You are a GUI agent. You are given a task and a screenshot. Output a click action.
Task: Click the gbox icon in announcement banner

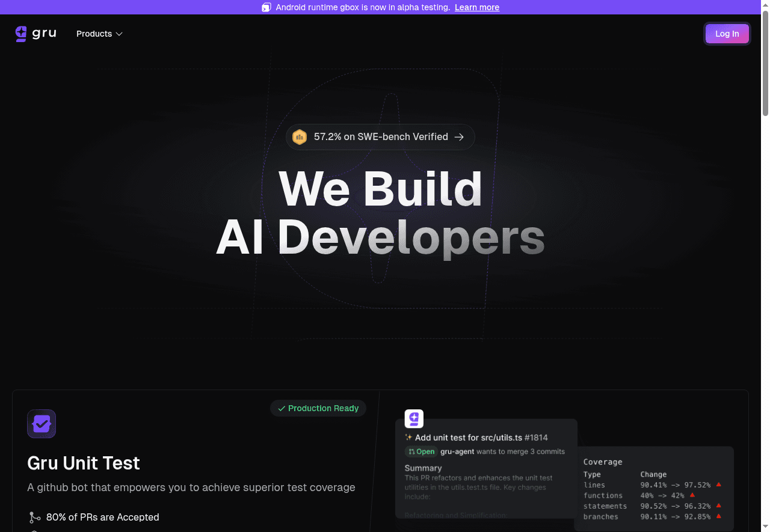[x=266, y=7]
